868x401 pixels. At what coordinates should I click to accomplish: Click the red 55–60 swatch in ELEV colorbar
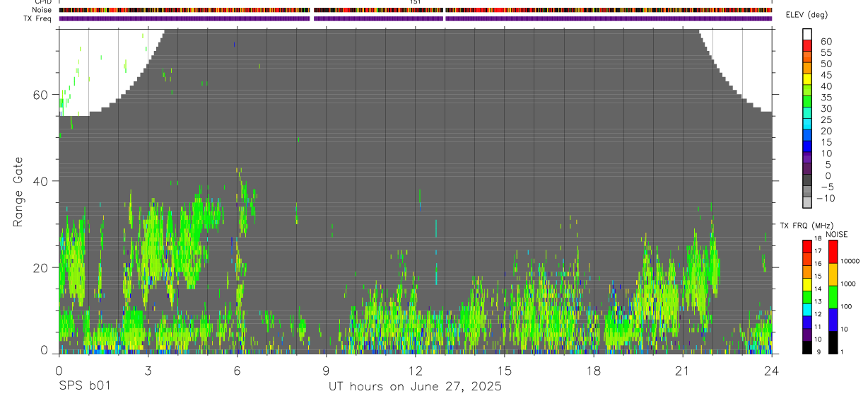[807, 47]
